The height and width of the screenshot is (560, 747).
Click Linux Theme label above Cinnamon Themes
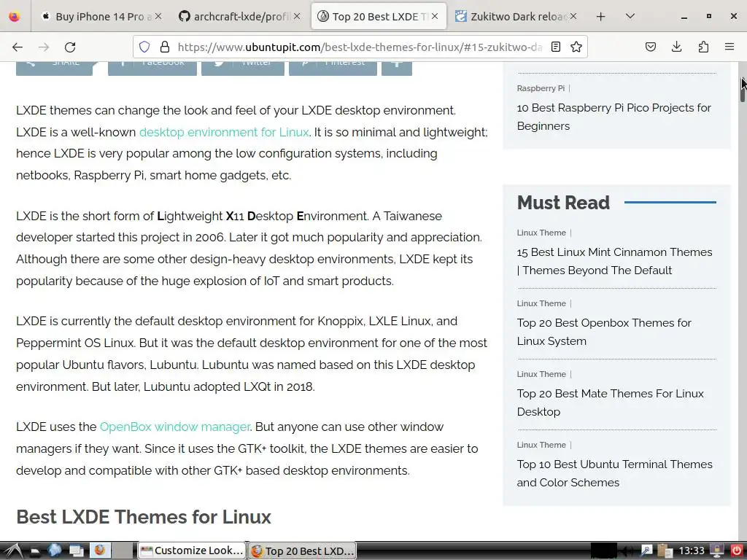[x=541, y=233]
